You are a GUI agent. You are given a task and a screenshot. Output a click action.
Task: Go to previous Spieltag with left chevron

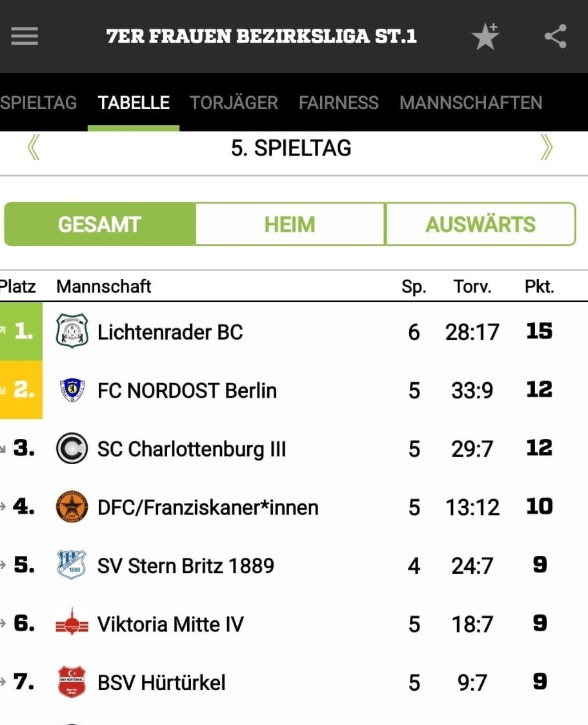coord(34,148)
